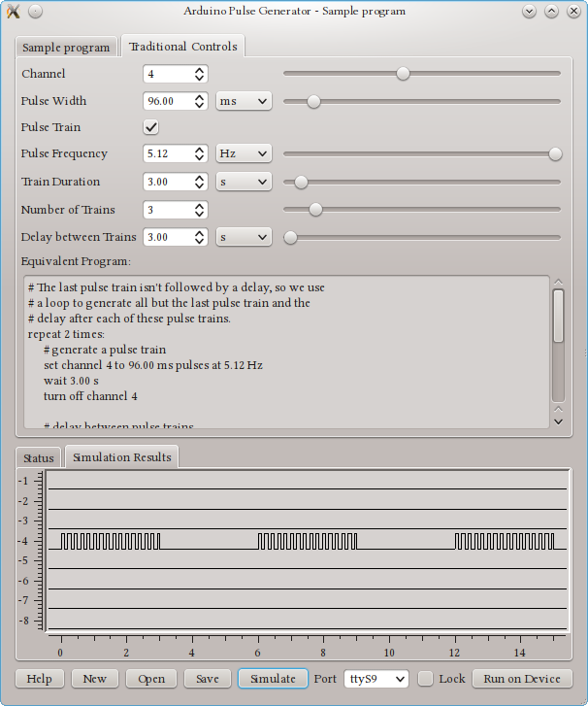The image size is (588, 706).
Task: Open the Status tab
Action: 38,458
